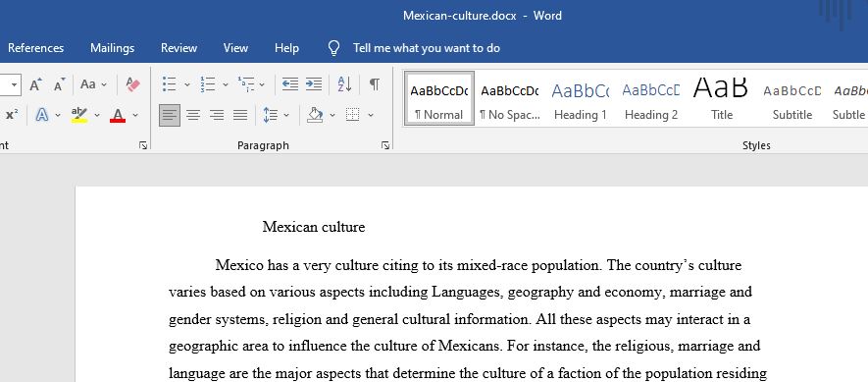868x382 pixels.
Task: Apply borders to selection
Action: (353, 115)
